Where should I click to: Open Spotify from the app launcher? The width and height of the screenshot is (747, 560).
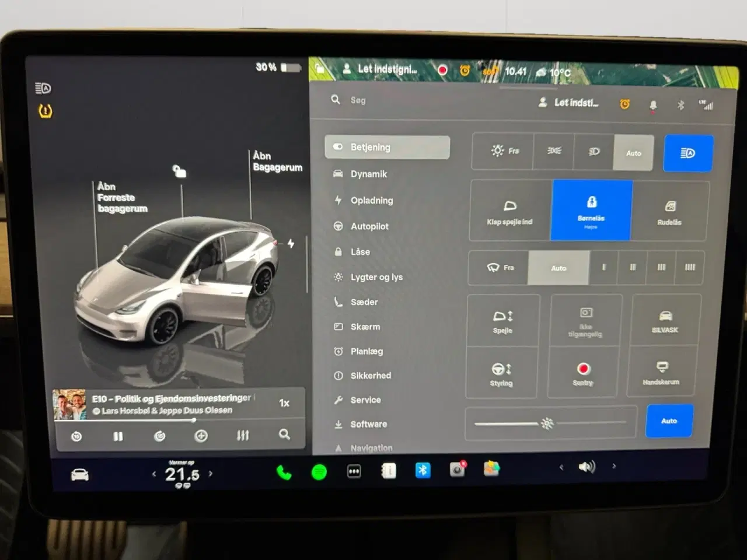pos(319,470)
